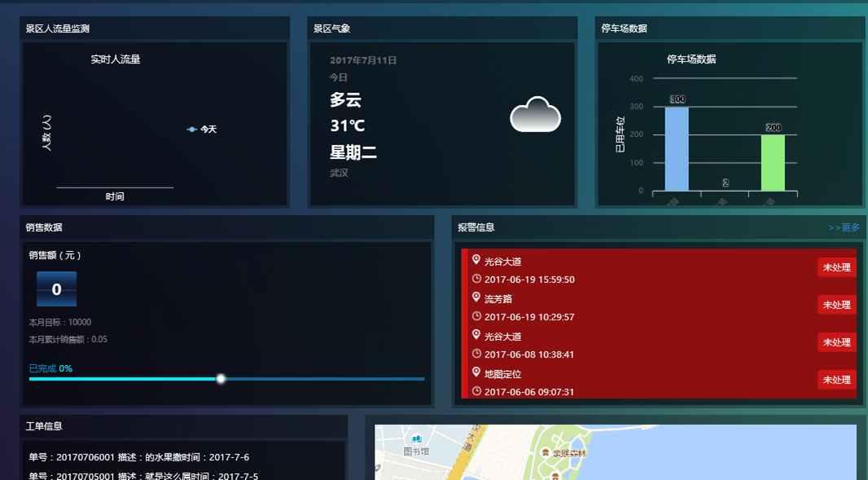Click work order row 20170706001

click(x=139, y=457)
